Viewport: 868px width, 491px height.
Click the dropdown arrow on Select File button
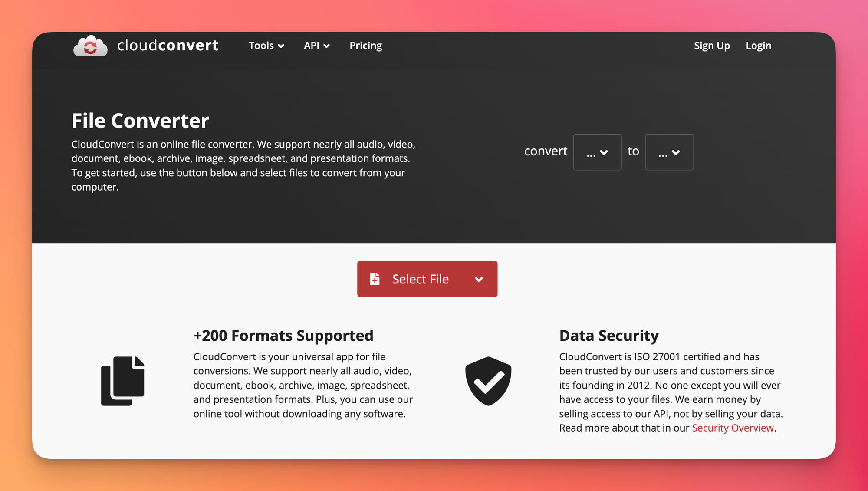tap(480, 279)
